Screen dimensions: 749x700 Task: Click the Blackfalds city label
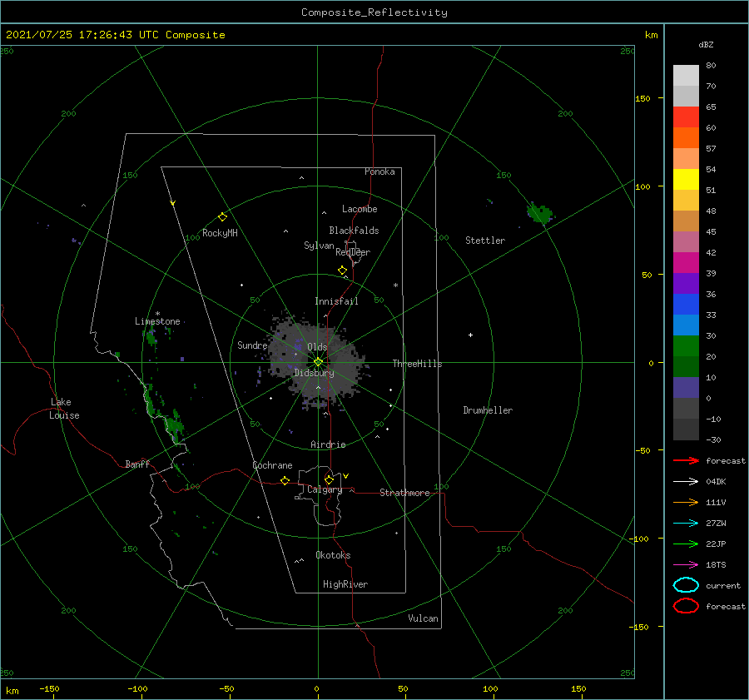[x=354, y=231]
